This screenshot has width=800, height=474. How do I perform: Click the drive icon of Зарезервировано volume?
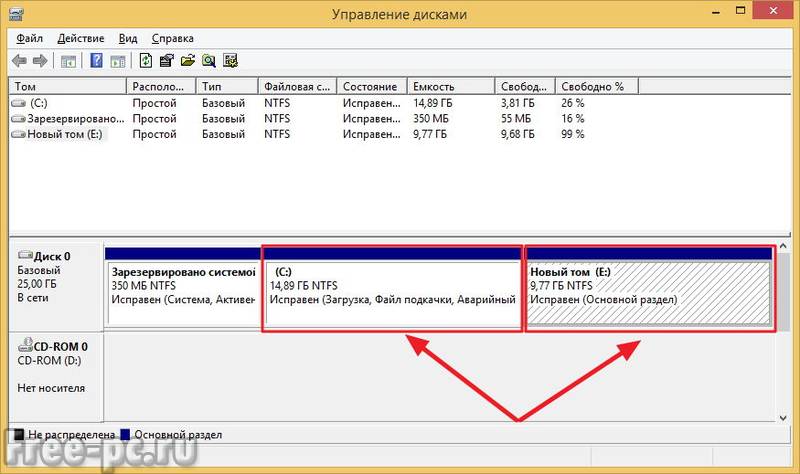pyautogui.click(x=18, y=119)
